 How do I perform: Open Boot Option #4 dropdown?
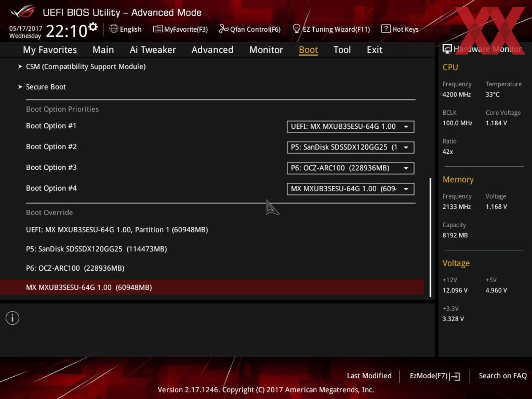pos(350,189)
